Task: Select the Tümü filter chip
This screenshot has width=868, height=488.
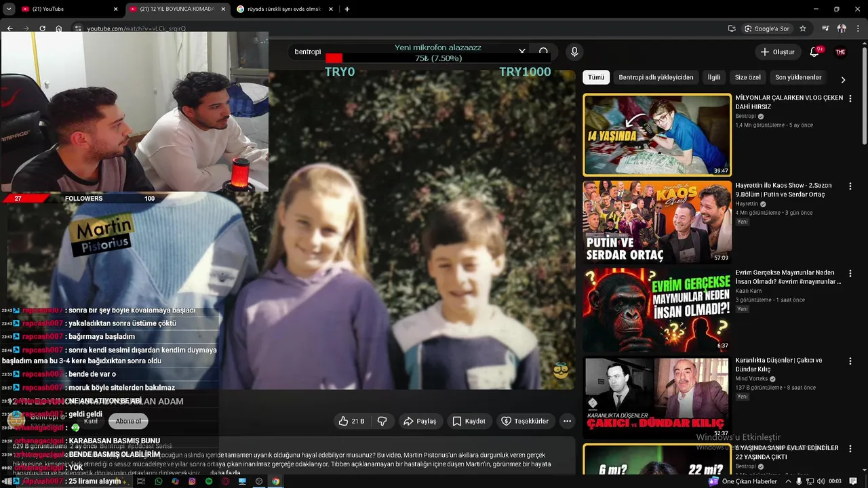Action: [596, 77]
